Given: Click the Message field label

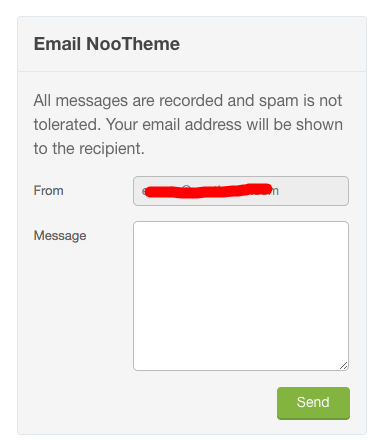Looking at the screenshot, I should (60, 236).
